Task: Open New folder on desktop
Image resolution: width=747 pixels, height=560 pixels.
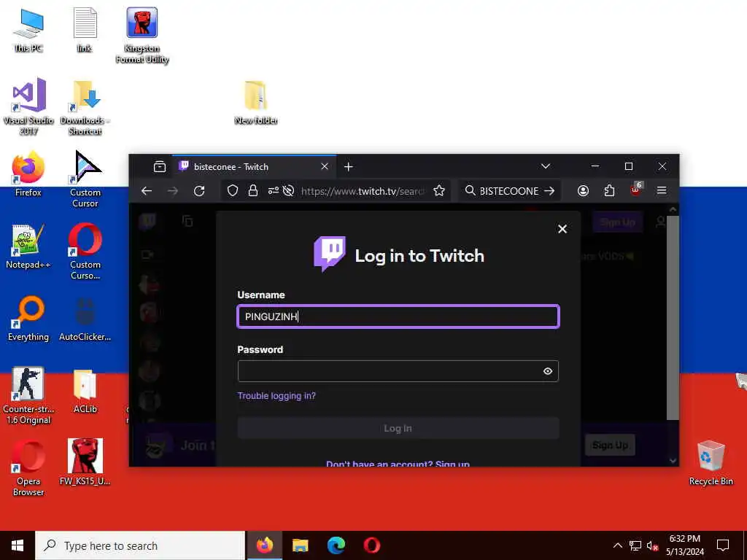Action: pyautogui.click(x=256, y=102)
